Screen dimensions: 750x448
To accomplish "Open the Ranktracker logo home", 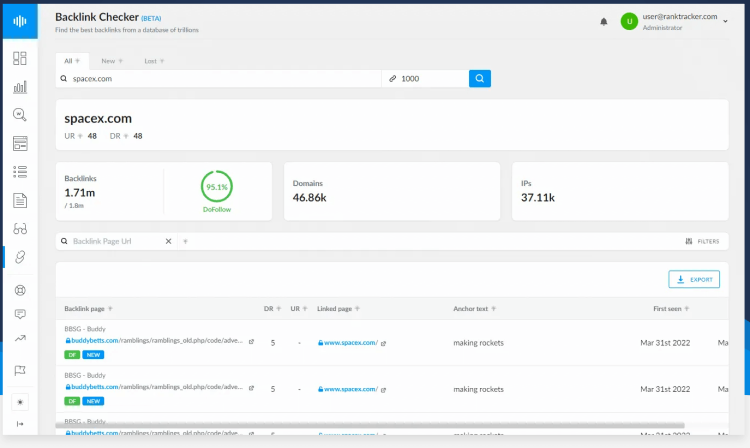I will (20, 21).
